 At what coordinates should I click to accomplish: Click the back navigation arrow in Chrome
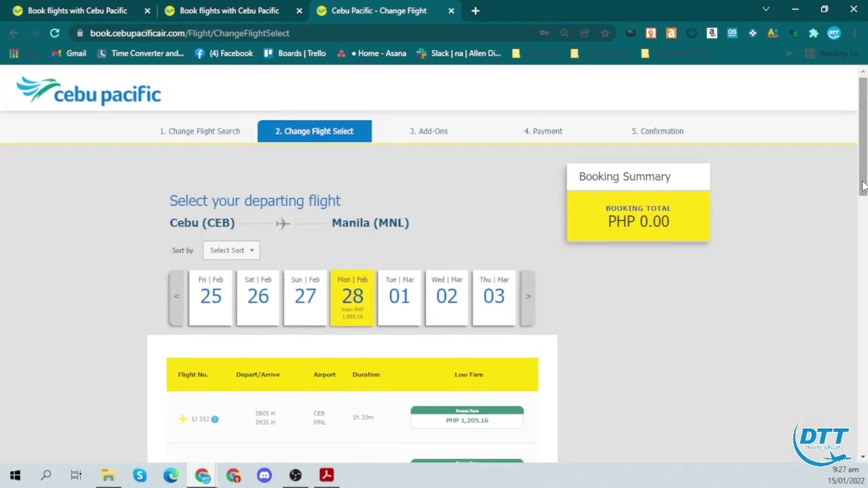click(14, 33)
